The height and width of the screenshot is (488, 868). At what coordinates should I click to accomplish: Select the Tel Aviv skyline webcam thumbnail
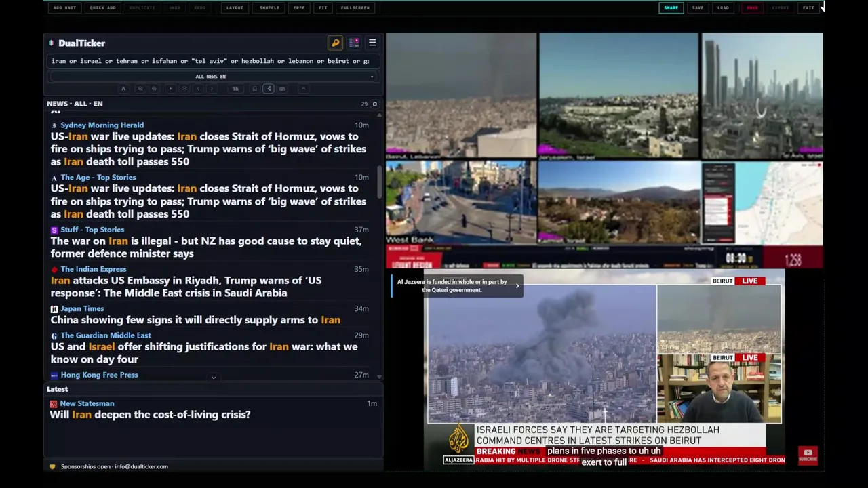coord(762,96)
